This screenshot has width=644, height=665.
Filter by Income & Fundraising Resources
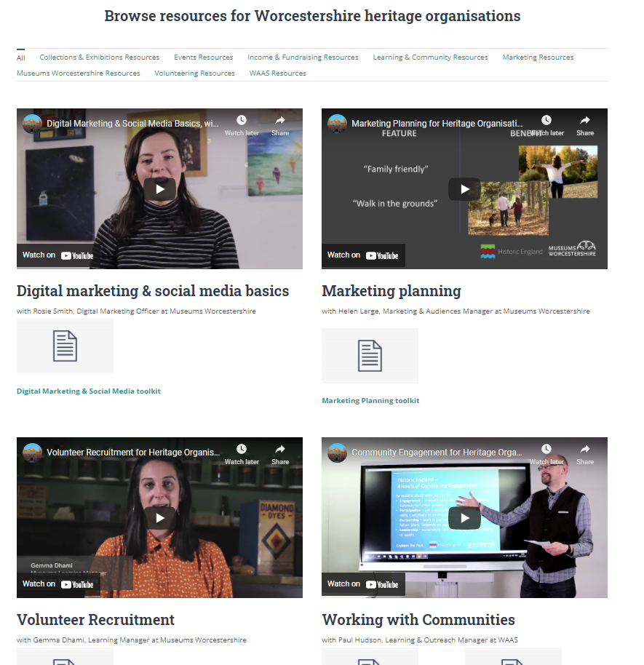tap(303, 57)
